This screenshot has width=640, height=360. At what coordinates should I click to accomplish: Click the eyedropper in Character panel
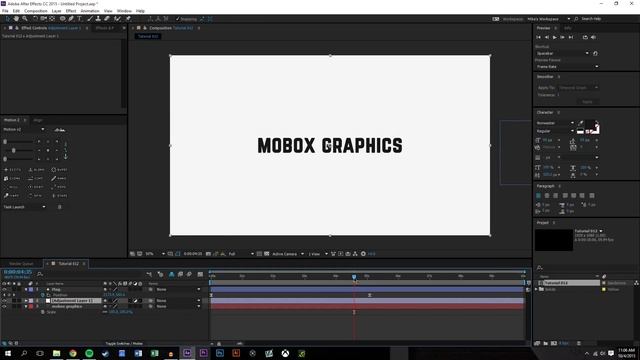pos(580,123)
